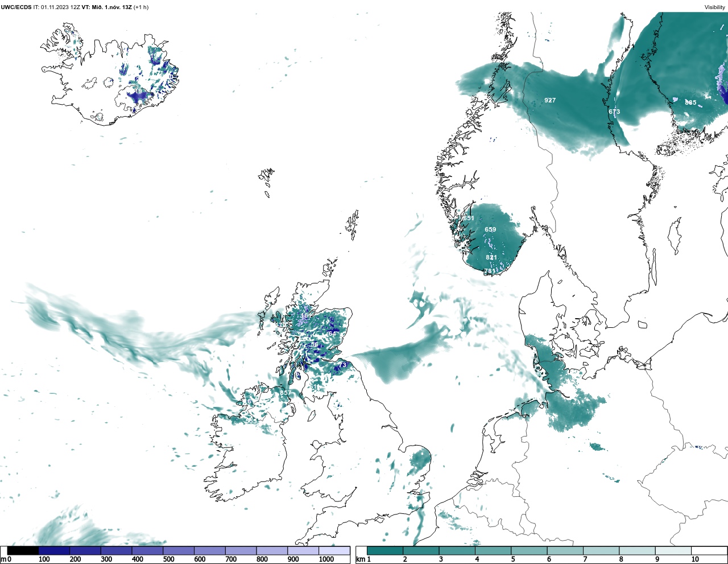Select the 800–900 m legend swatch
The image size is (728, 564).
(x=272, y=550)
